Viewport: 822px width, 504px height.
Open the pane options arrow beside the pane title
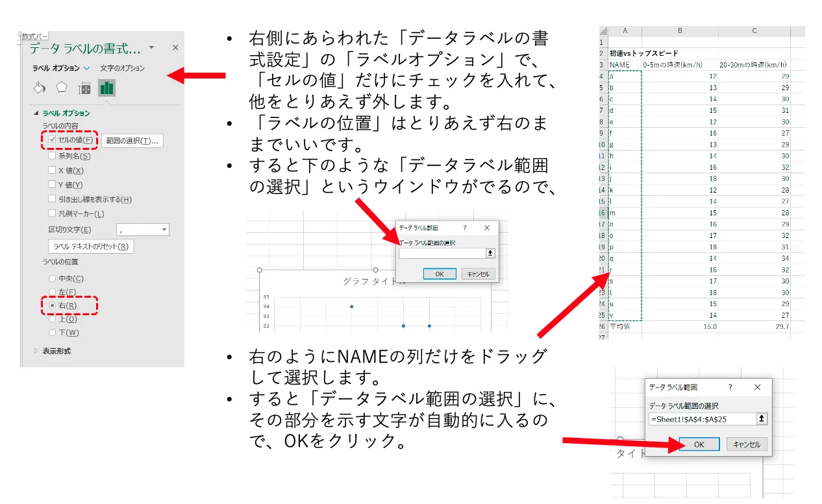[x=151, y=48]
